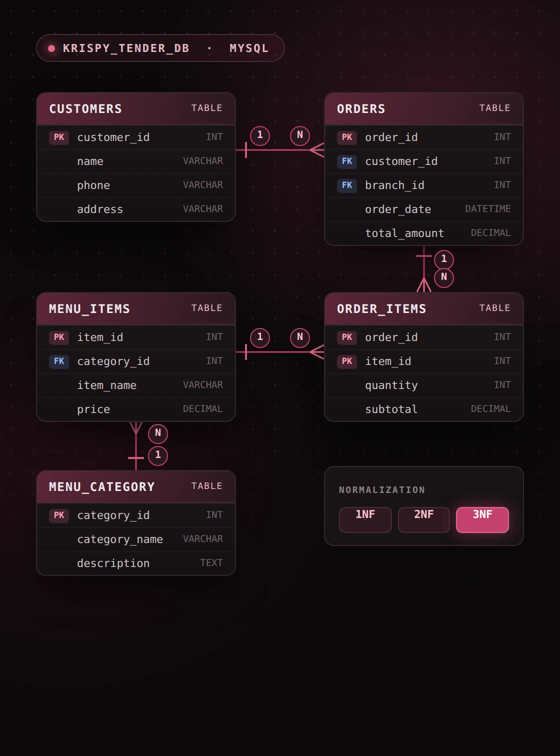The height and width of the screenshot is (756, 560).
Task: Click the PK badge beside customer_id in CUSTOMERS
Action: click(59, 137)
